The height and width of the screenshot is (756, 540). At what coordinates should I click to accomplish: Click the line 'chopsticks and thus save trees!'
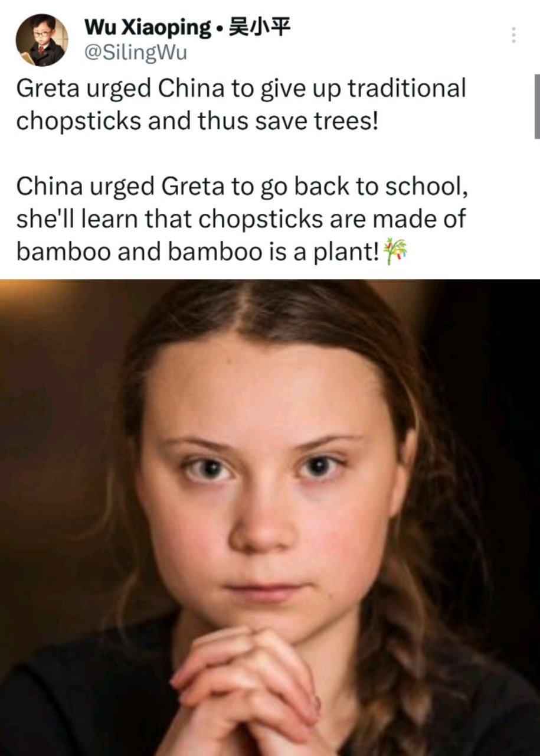click(196, 121)
